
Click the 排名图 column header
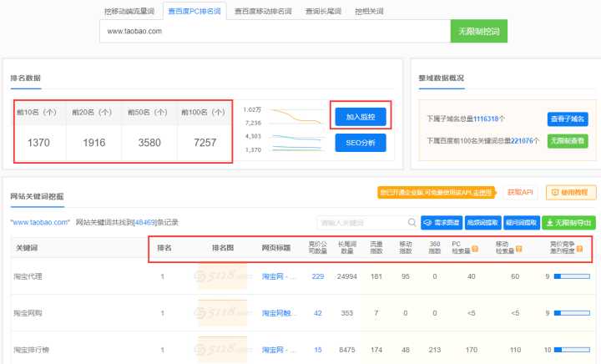(223, 248)
